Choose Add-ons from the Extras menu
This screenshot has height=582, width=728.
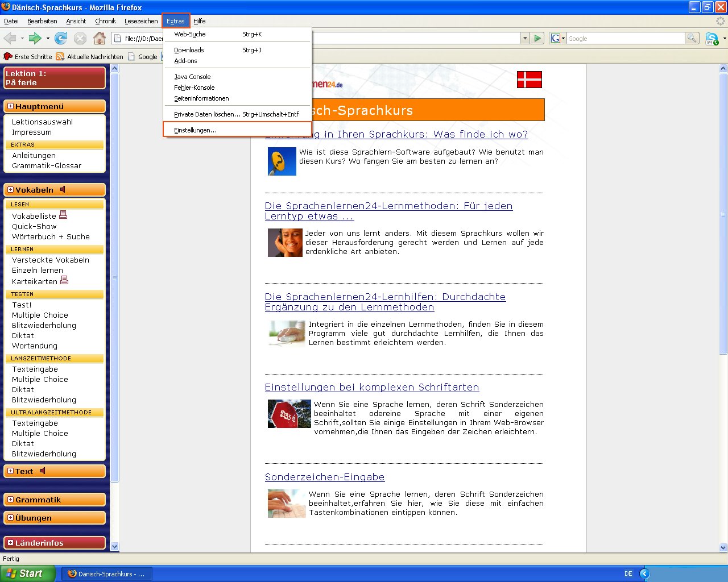[185, 61]
